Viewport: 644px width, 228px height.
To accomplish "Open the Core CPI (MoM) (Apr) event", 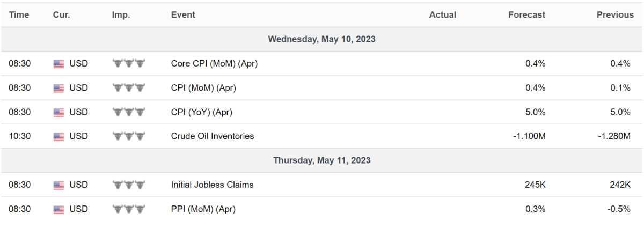I will 214,64.
